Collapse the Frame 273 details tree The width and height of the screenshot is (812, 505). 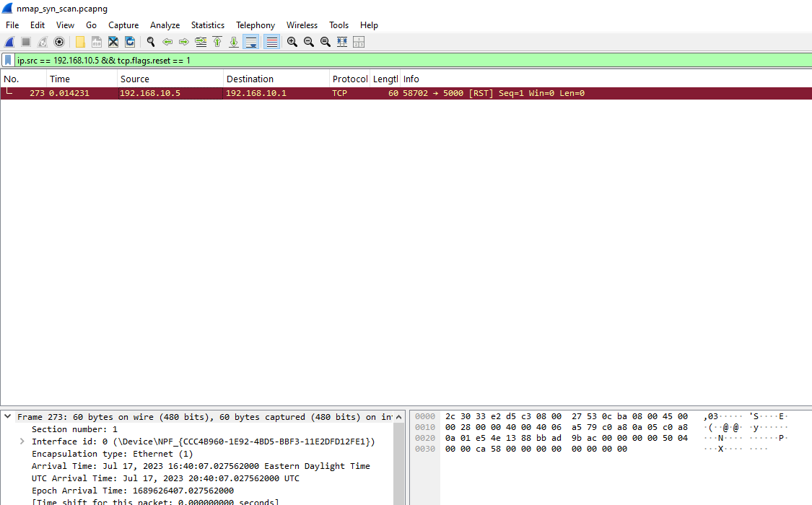point(7,416)
